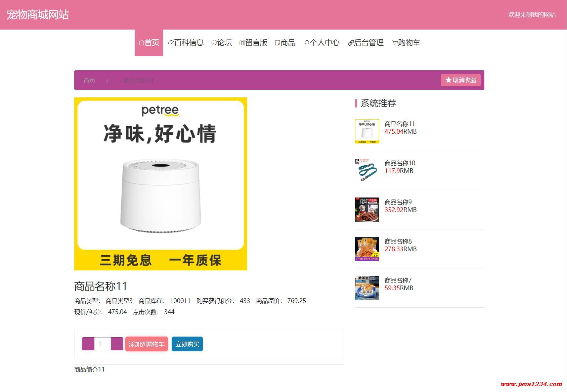Click the 商品名称10 recommendation link
This screenshot has width=567, height=392.
point(400,163)
